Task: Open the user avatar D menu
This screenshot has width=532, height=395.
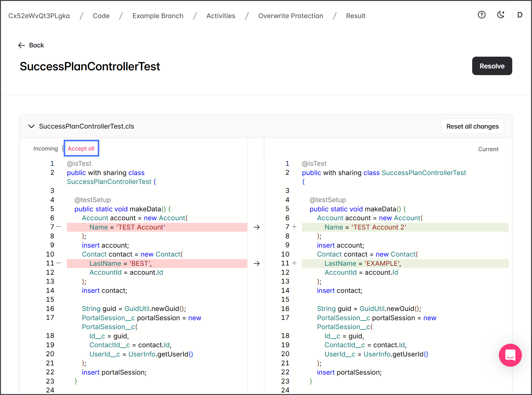Action: click(x=520, y=15)
